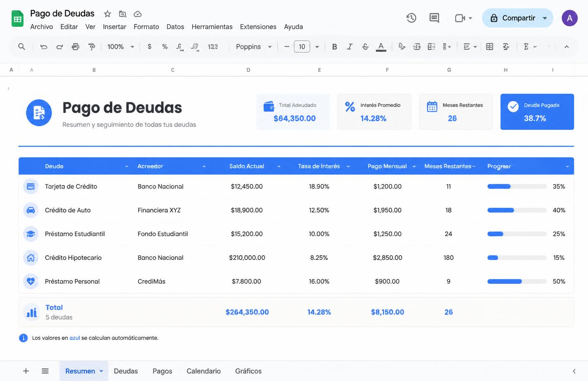Click the credit card icon for Tarjeta de Crédito
588x381 pixels.
click(x=30, y=186)
